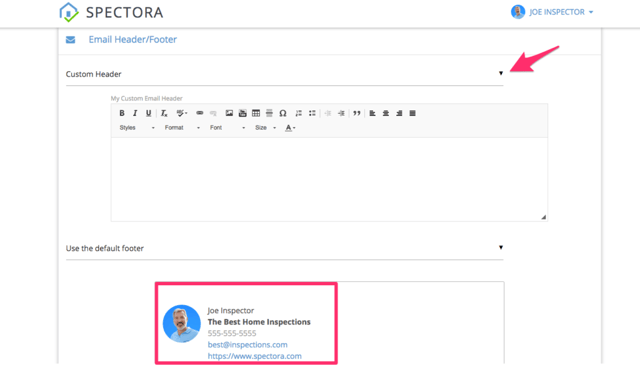Toggle italic formatting in the editor

(135, 113)
